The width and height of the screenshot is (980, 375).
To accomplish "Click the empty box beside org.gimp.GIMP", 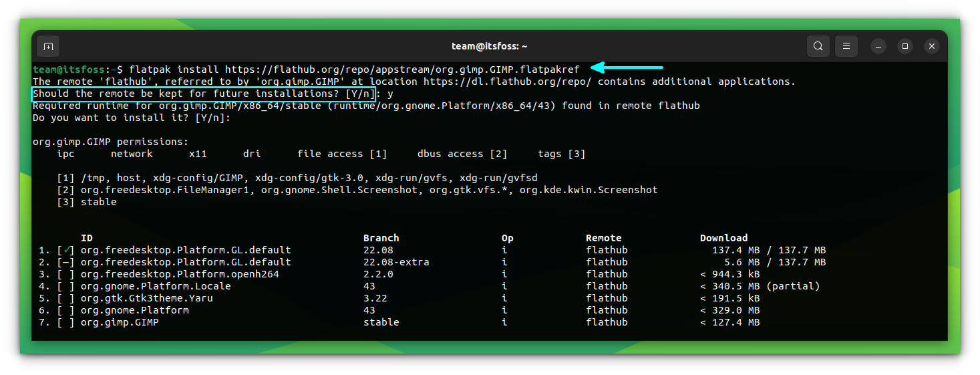I will 65,322.
